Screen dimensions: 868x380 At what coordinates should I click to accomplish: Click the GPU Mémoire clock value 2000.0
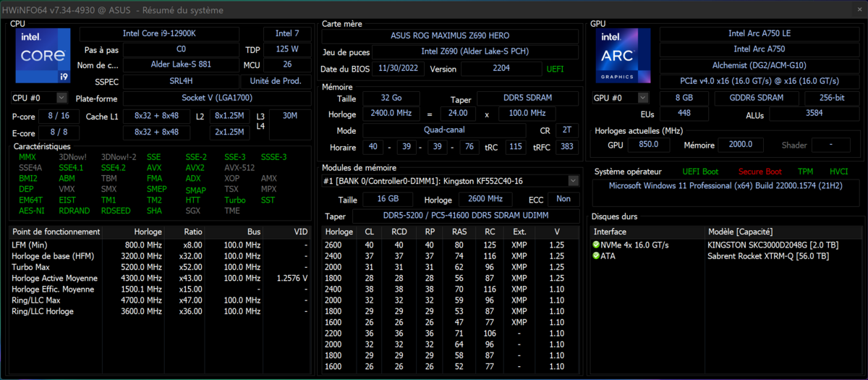click(x=740, y=145)
